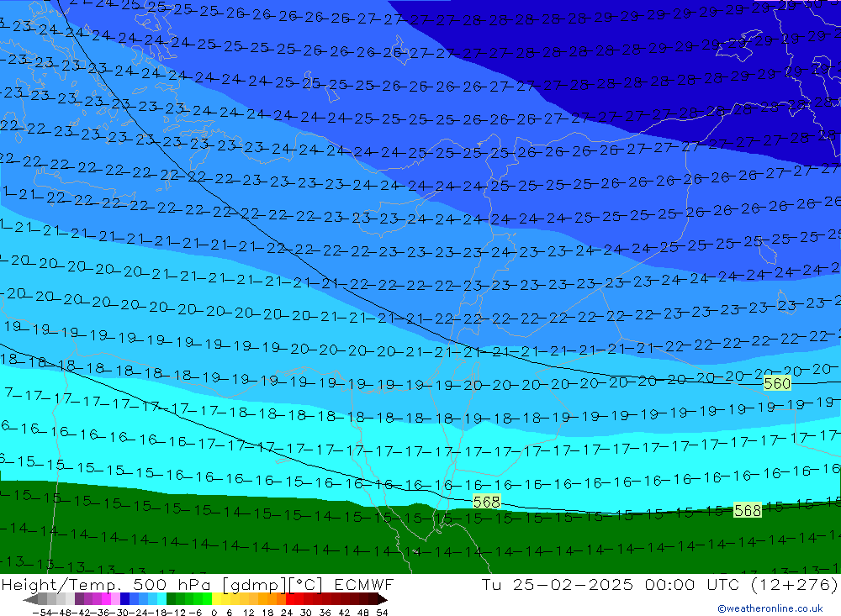The image size is (841, 616).
Task: Pick the dark navy swatch at legend value -30
Action: tap(125, 599)
